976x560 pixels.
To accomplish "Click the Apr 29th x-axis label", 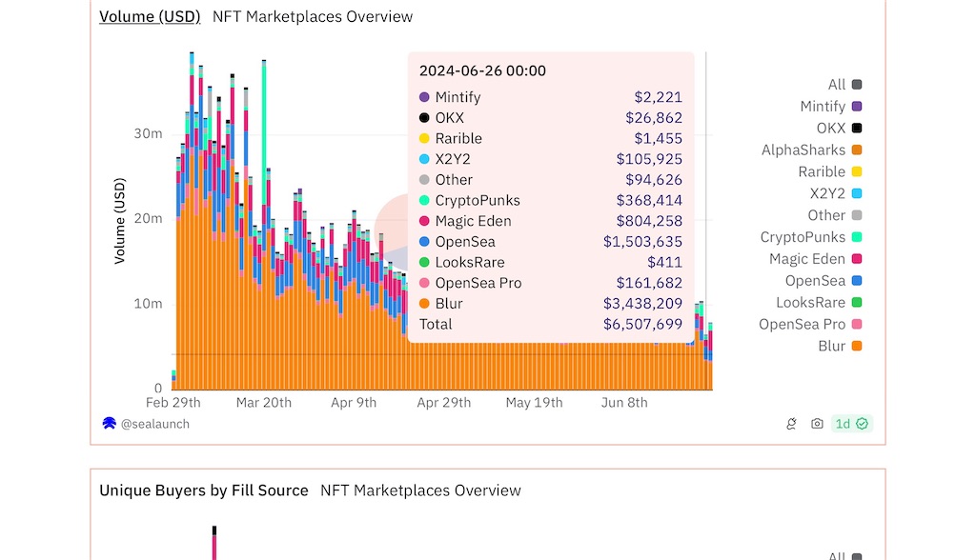I will (444, 403).
